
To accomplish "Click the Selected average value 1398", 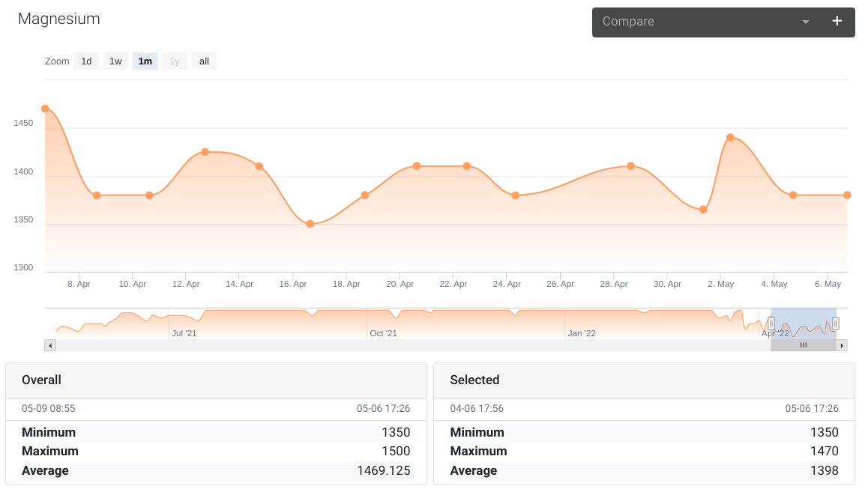I will tap(825, 471).
